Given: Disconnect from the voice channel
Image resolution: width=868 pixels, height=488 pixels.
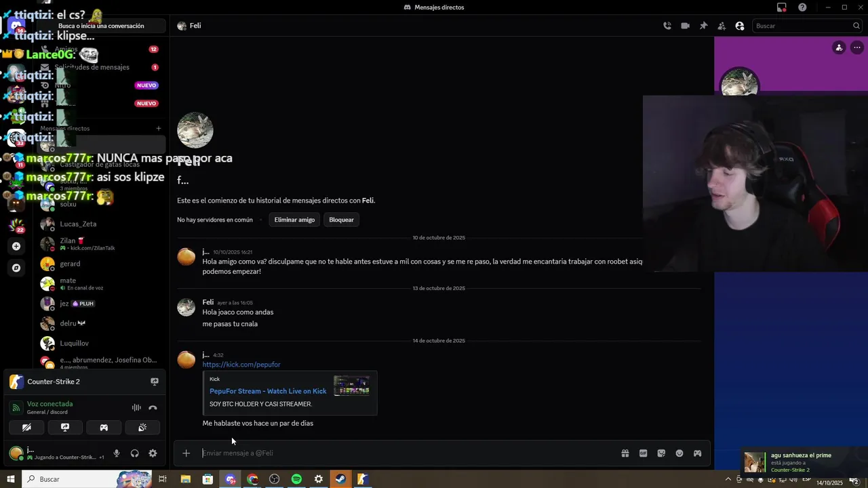Looking at the screenshot, I should 153,407.
